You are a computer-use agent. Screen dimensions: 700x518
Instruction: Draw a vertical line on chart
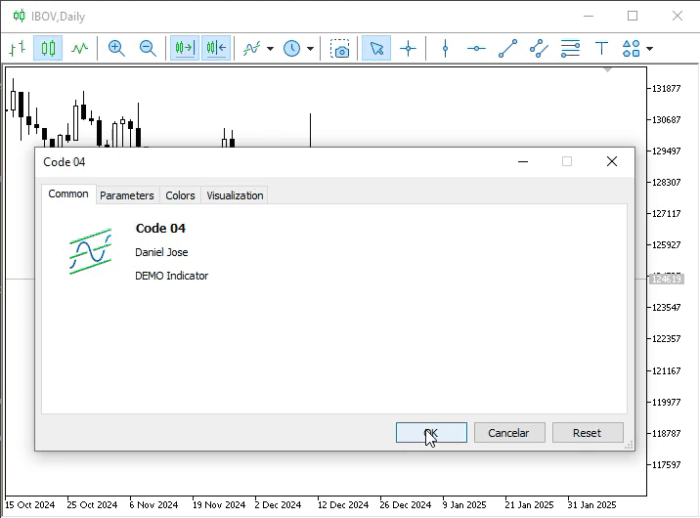point(445,48)
